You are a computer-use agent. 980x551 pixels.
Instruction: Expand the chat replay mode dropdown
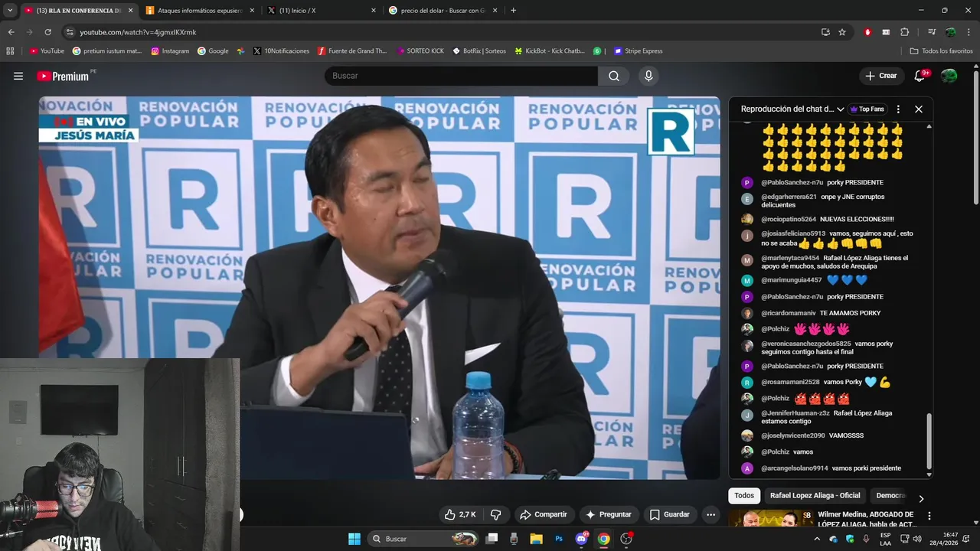pyautogui.click(x=841, y=109)
